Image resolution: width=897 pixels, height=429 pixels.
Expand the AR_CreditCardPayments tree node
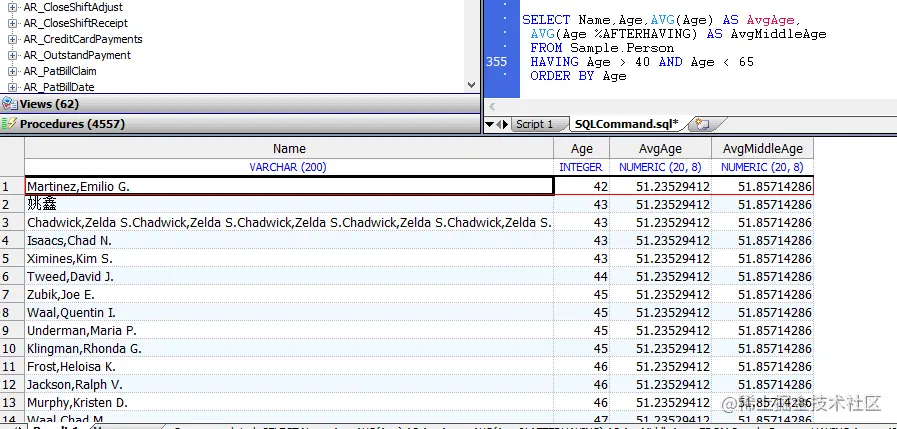12,39
